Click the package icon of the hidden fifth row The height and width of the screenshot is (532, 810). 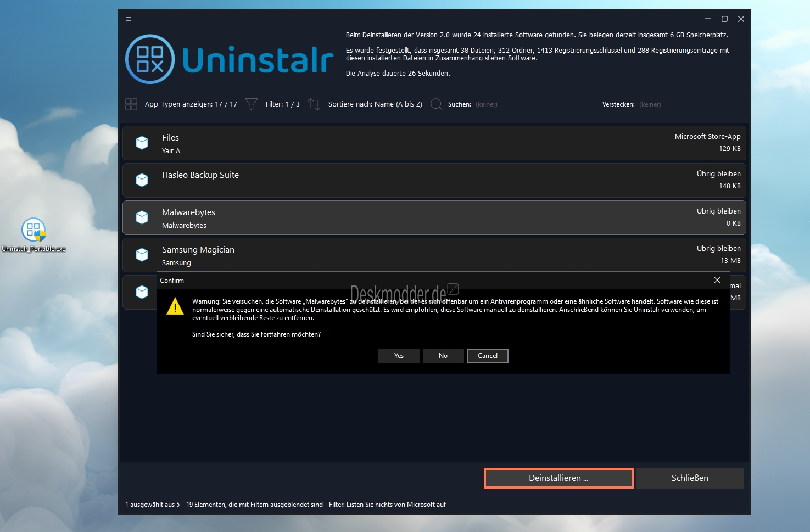(x=142, y=292)
